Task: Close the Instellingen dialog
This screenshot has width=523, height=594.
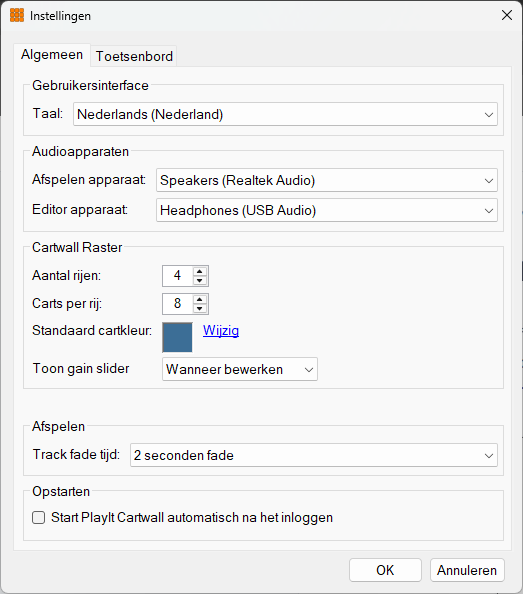Action: click(507, 16)
